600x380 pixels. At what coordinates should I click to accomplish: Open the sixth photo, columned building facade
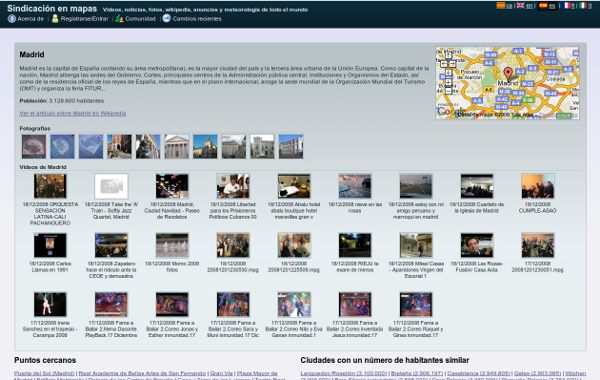coord(176,146)
